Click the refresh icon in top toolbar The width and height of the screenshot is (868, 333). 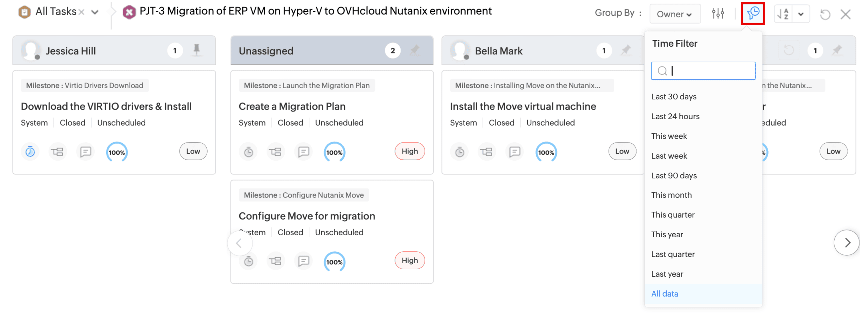click(x=825, y=14)
